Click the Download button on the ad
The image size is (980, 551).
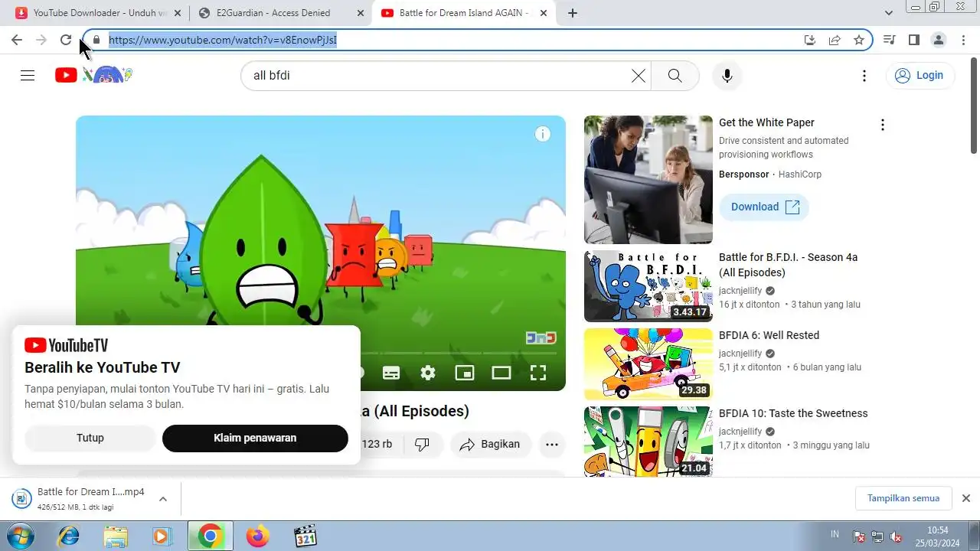coord(764,207)
